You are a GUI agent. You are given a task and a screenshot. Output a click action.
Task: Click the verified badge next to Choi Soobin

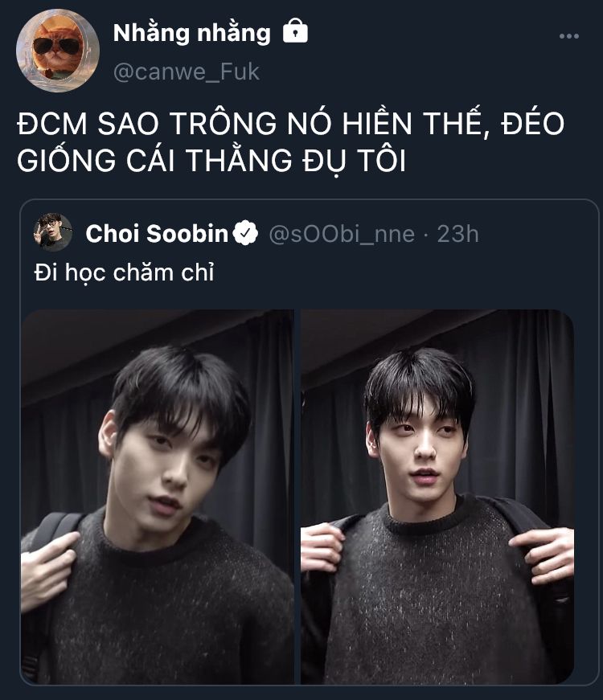click(246, 234)
